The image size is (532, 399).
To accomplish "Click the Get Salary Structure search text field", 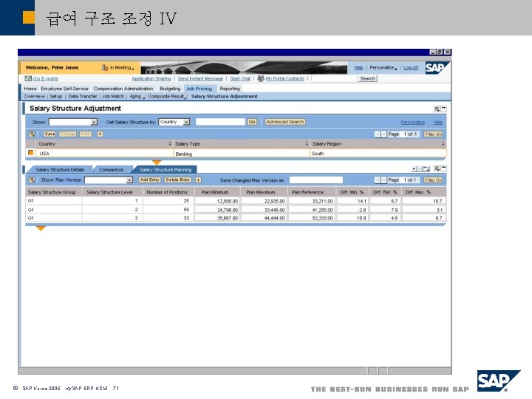I will click(x=220, y=122).
